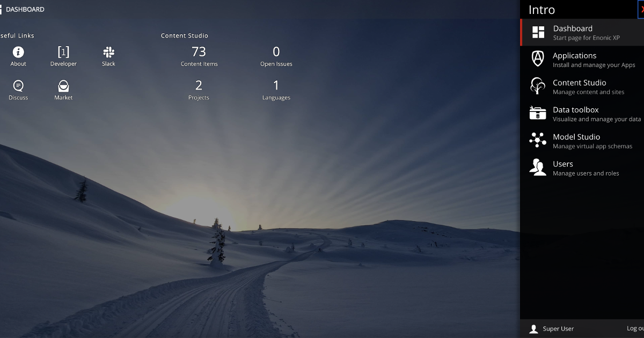Select Content Studio in the launcher menu
Screen dimensions: 644x338
582,86
